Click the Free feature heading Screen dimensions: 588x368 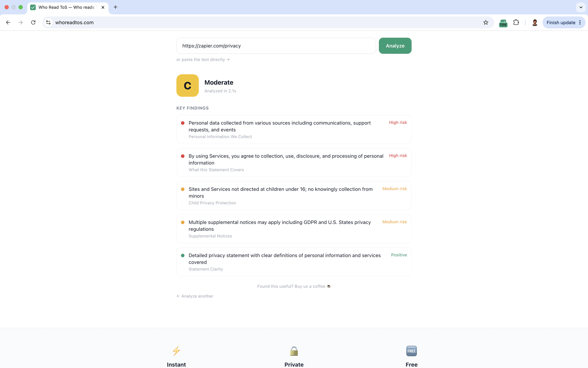[x=412, y=364]
